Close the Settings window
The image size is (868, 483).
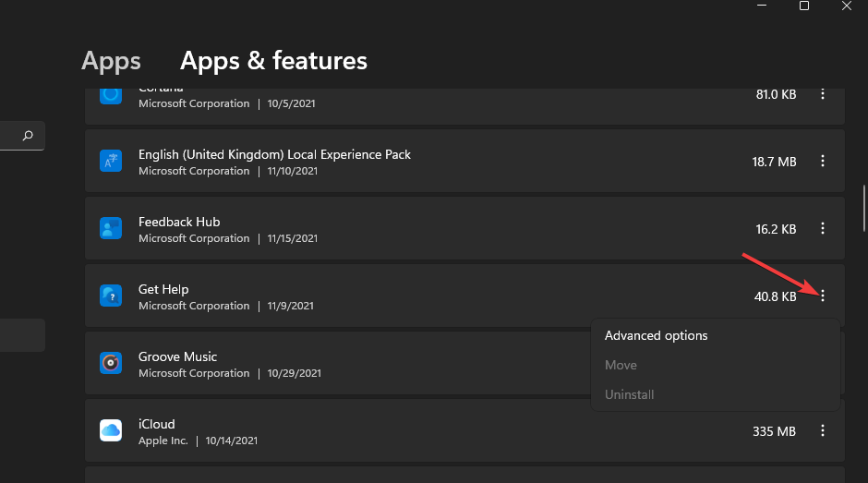[847, 6]
